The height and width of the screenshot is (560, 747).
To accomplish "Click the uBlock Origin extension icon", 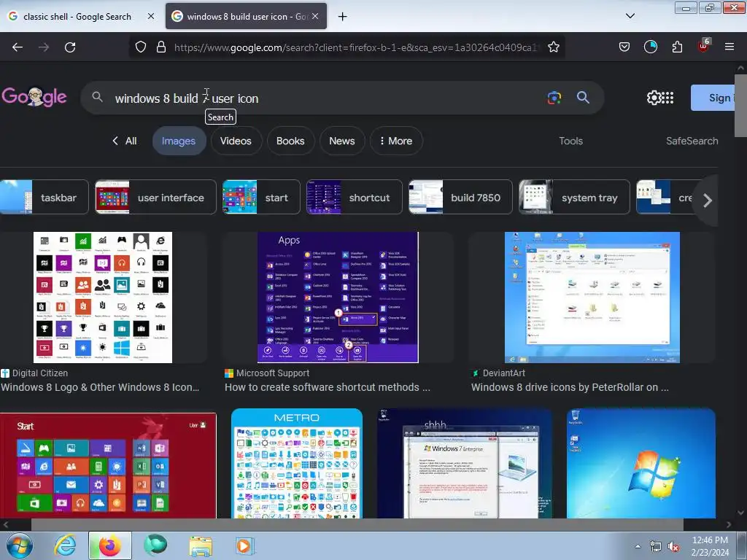I will [x=704, y=46].
